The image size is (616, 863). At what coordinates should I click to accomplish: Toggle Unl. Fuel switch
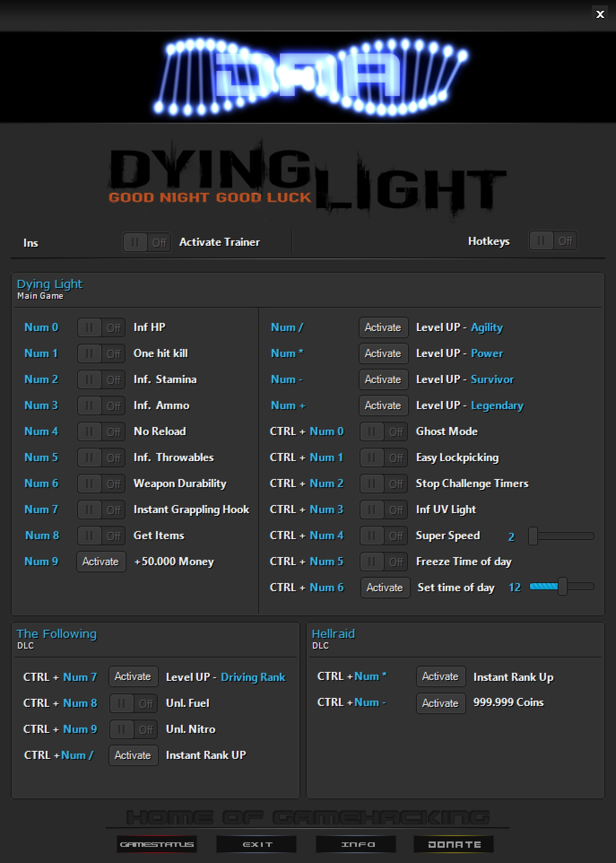[x=134, y=704]
